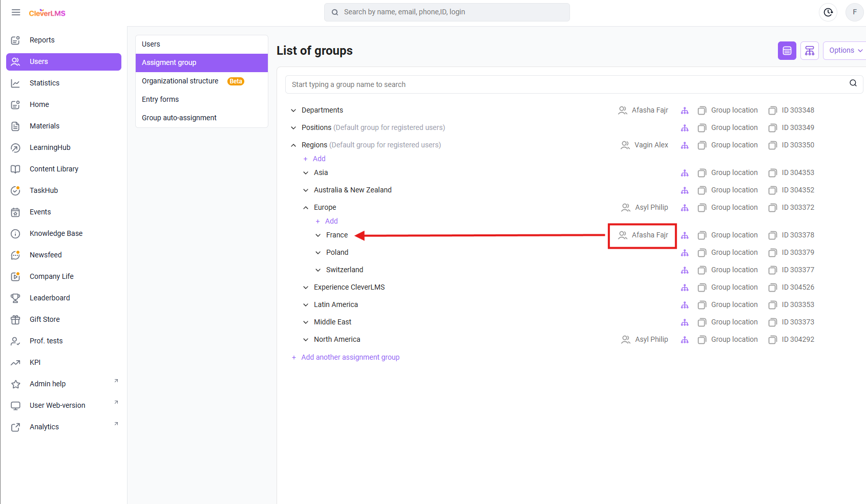Open the Options dropdown

pos(845,51)
